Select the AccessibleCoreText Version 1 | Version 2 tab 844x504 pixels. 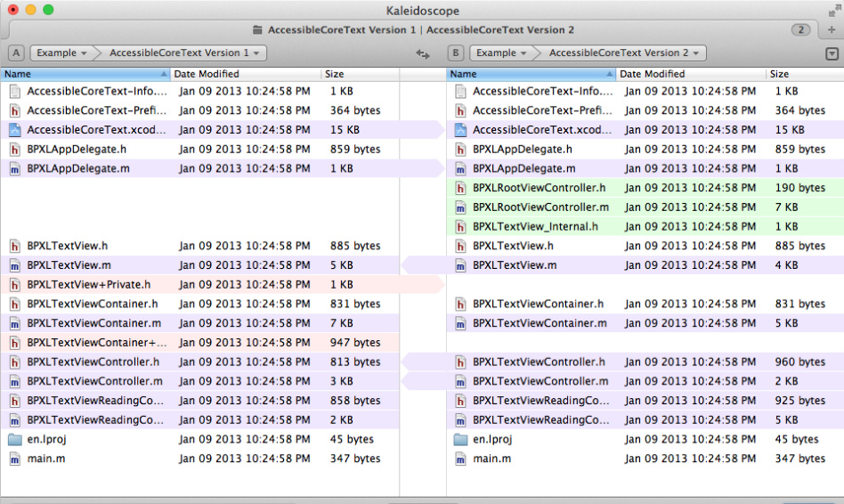point(413,30)
